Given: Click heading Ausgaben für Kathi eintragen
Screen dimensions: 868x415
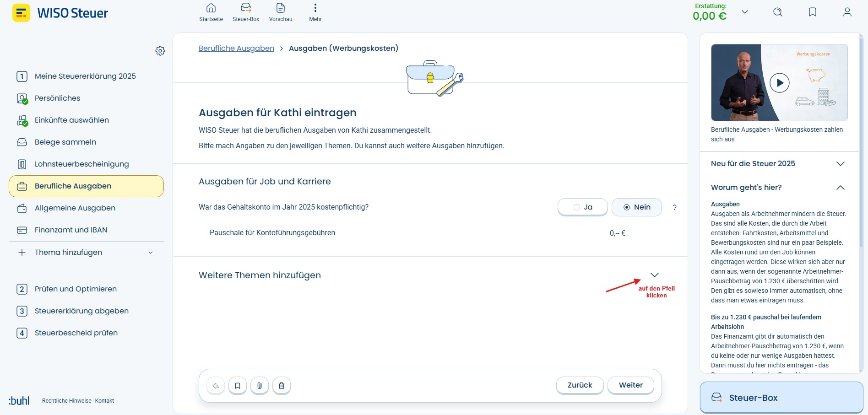Looking at the screenshot, I should click(277, 113).
